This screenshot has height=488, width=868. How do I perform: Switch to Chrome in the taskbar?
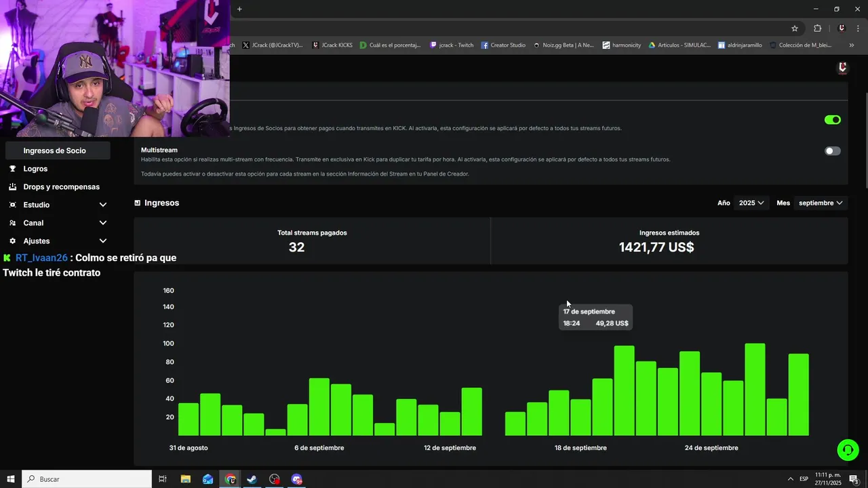click(x=231, y=479)
